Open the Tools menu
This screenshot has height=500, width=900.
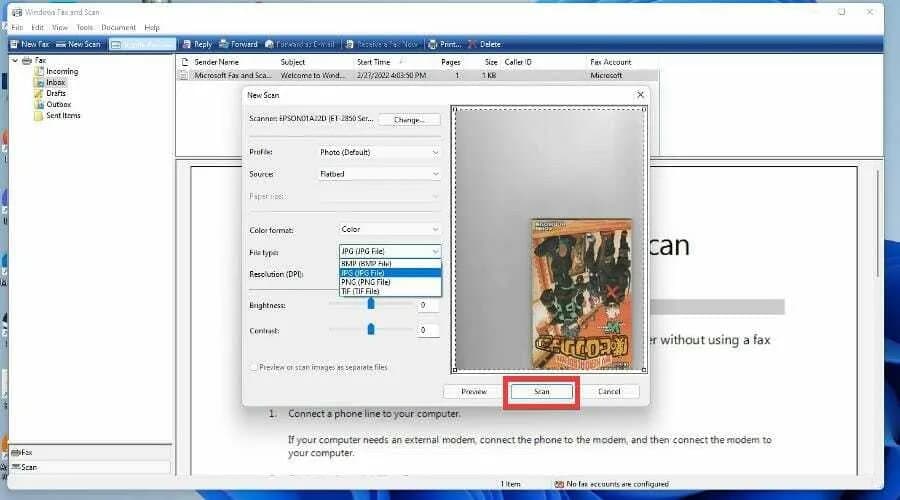[84, 27]
